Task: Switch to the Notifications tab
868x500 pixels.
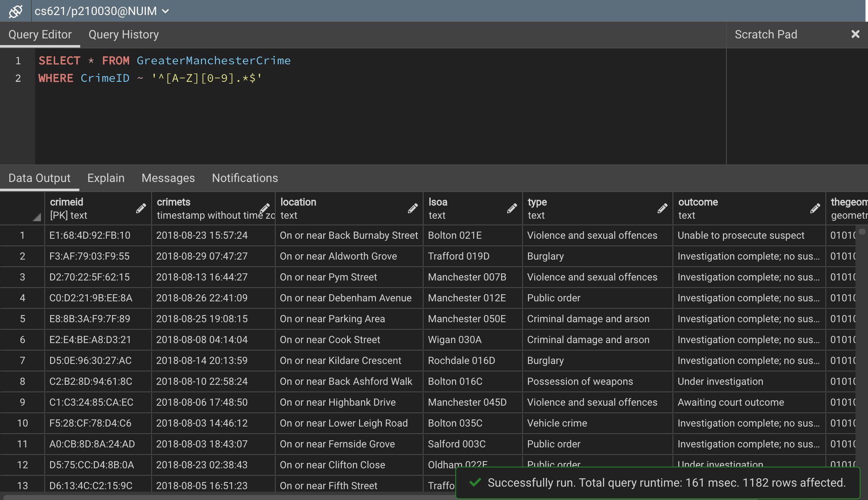Action: point(245,178)
